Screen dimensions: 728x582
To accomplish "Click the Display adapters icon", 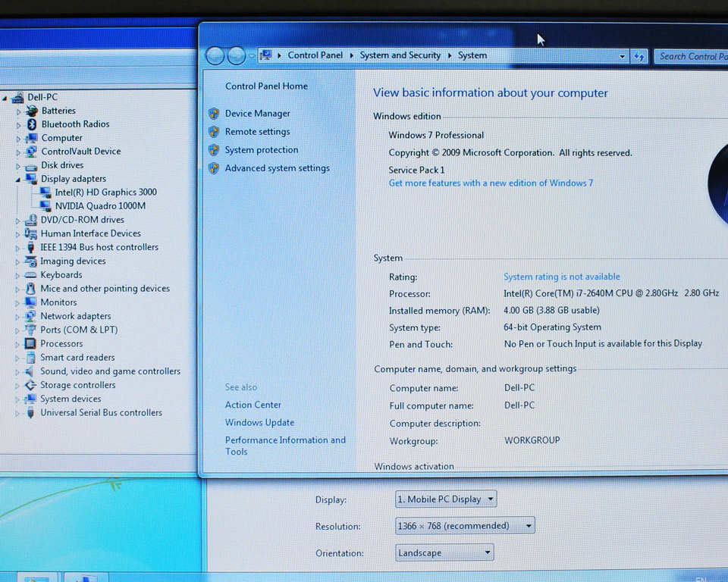I will (x=31, y=179).
